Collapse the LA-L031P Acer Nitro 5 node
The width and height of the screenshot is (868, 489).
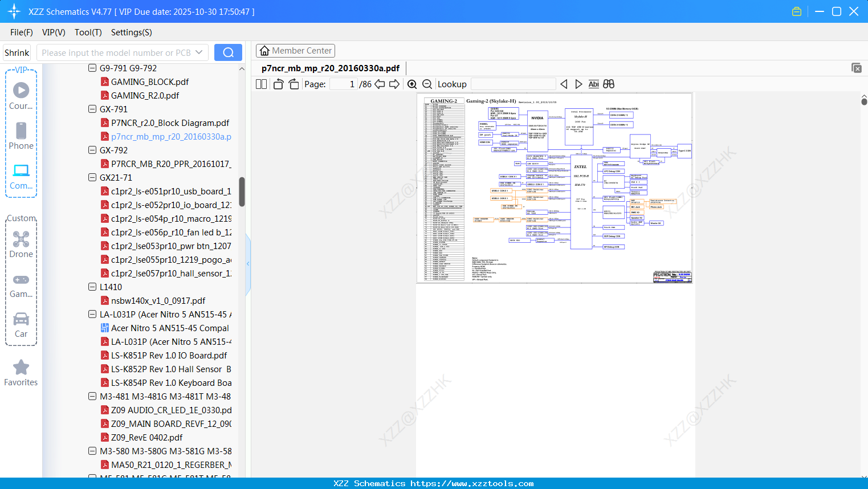[x=92, y=314]
